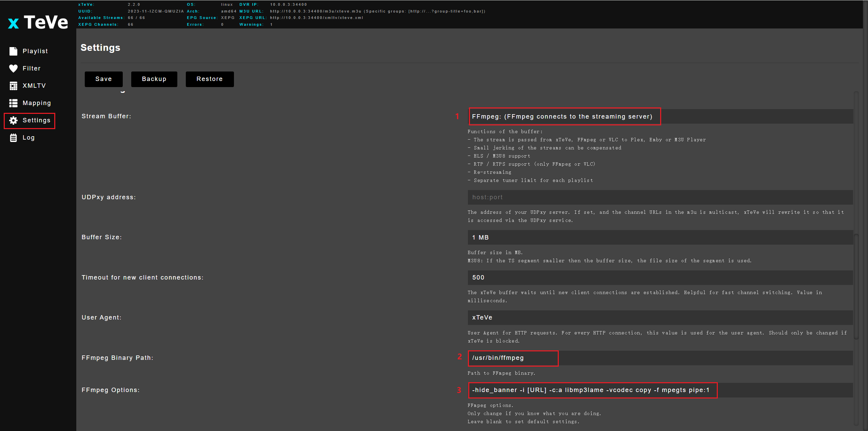Open Stream Buffer FFmpeg dropdown

point(660,117)
